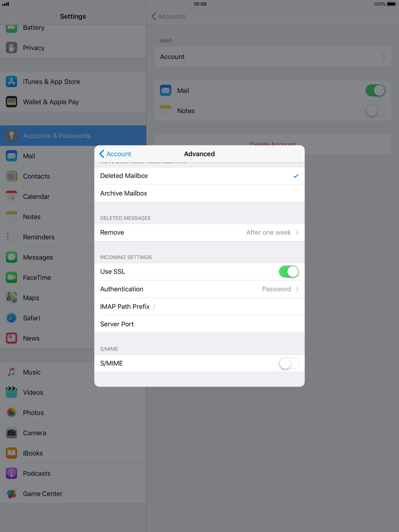Select Wallet & Apple Pay settings

pos(51,102)
